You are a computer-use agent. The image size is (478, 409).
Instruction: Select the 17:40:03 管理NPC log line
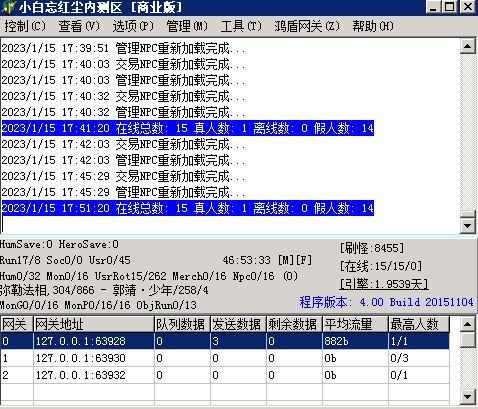pos(123,80)
